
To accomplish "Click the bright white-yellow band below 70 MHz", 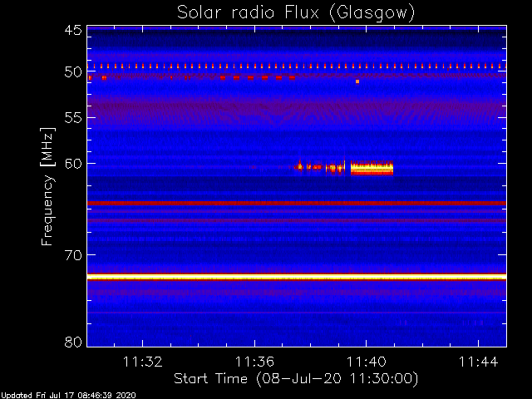I will tap(297, 277).
